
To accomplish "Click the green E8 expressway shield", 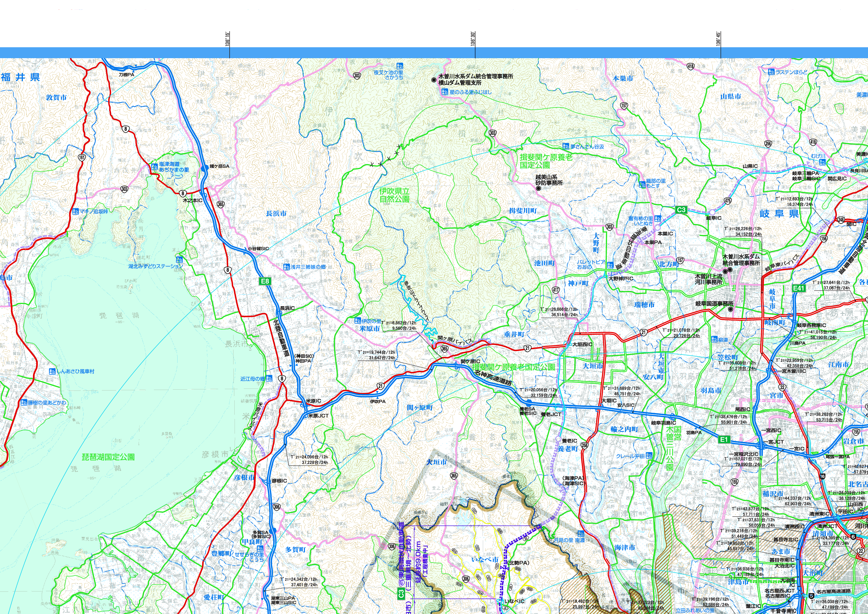I will [x=265, y=281].
